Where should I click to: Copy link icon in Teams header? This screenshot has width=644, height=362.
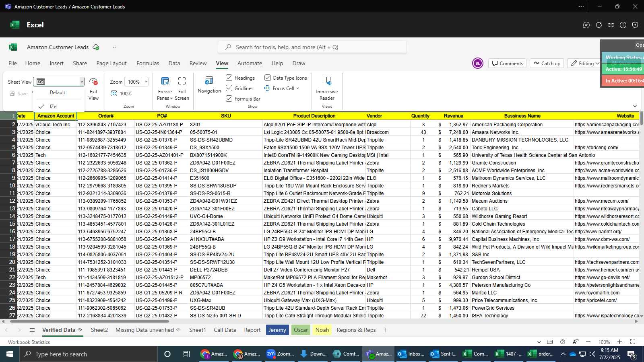click(611, 25)
